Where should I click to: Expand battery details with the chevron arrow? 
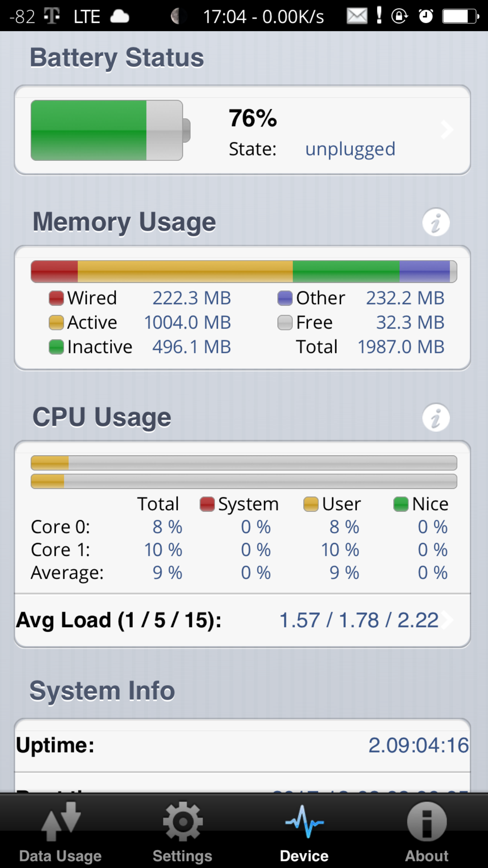click(x=446, y=130)
